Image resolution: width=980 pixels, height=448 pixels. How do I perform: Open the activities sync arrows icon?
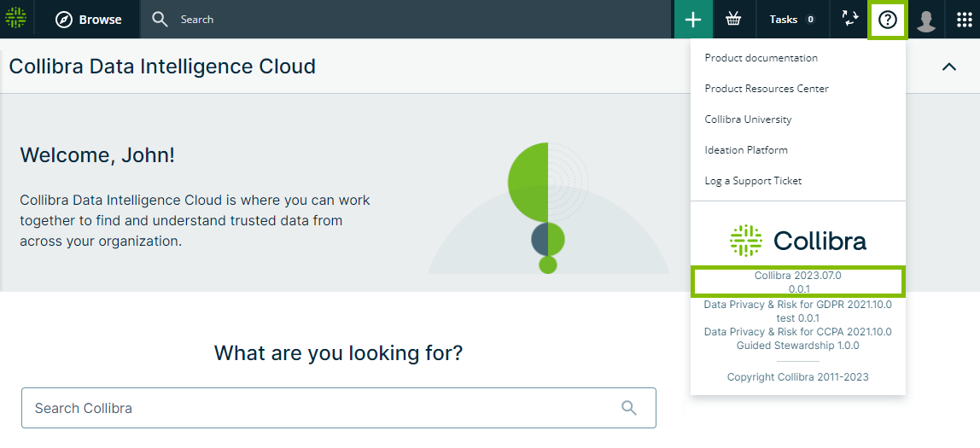(849, 20)
